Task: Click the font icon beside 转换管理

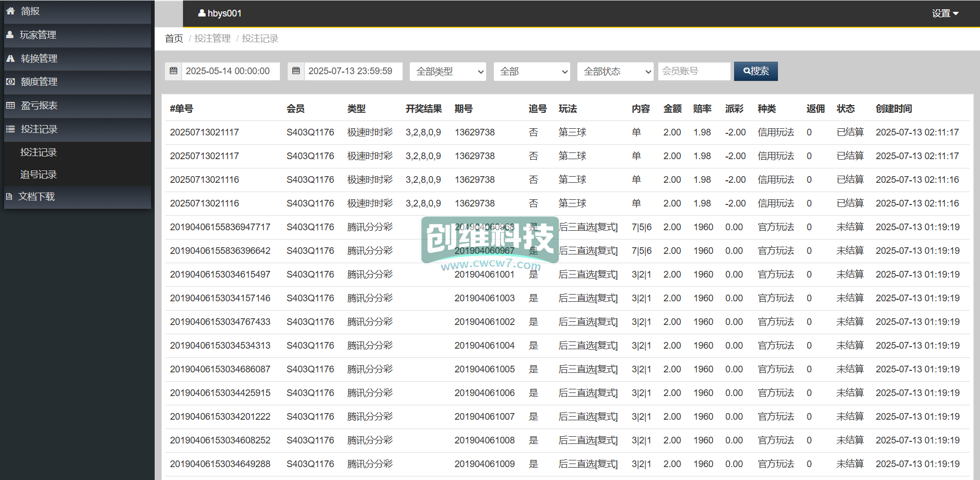Action: coord(10,58)
